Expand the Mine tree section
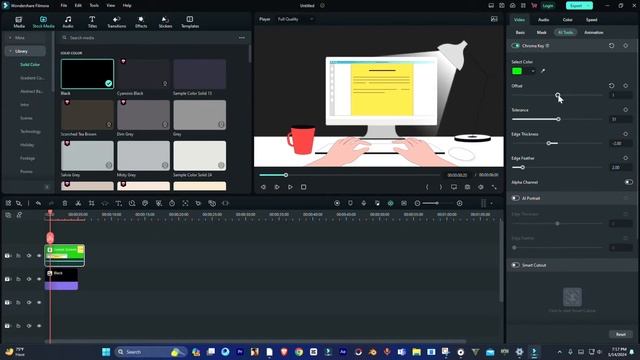The height and width of the screenshot is (360, 640). coord(10,38)
